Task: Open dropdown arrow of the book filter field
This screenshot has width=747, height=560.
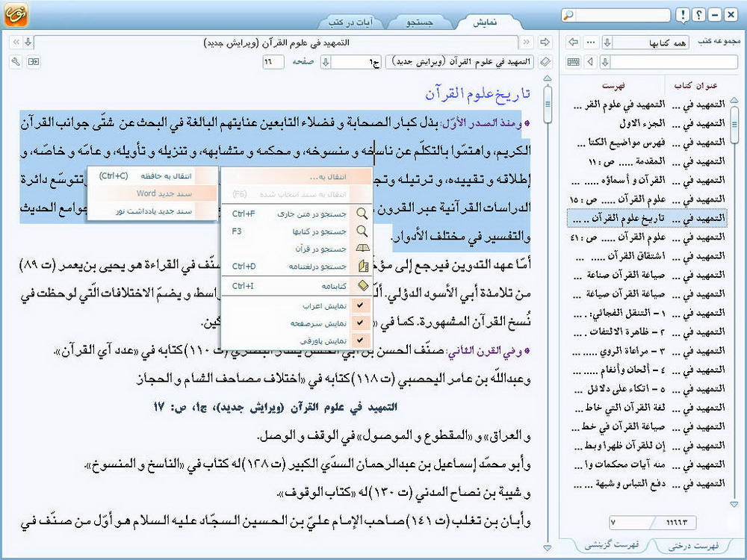Action: (x=606, y=62)
